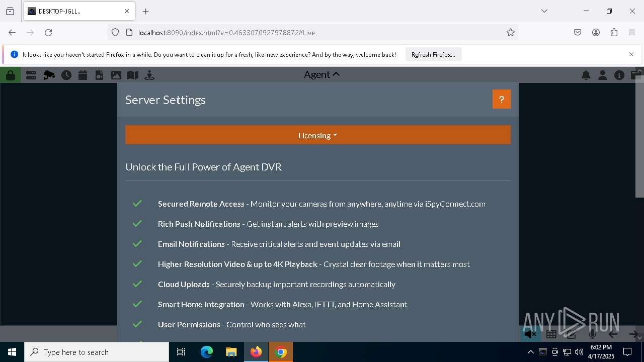Click the orange help question mark button
Image resolution: width=644 pixels, height=362 pixels.
[501, 100]
